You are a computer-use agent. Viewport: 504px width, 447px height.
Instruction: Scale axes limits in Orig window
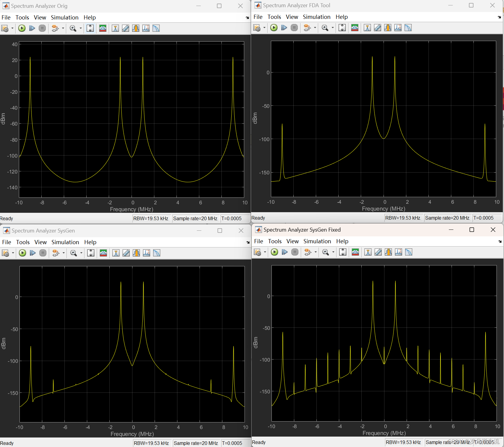point(90,28)
